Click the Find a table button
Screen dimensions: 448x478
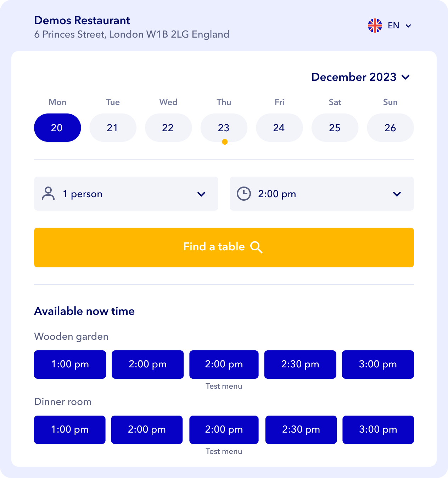click(x=224, y=248)
